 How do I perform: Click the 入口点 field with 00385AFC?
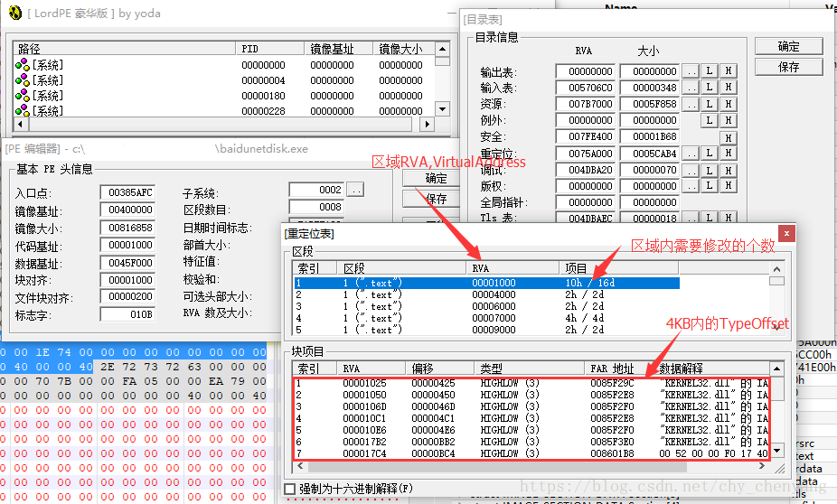[127, 192]
